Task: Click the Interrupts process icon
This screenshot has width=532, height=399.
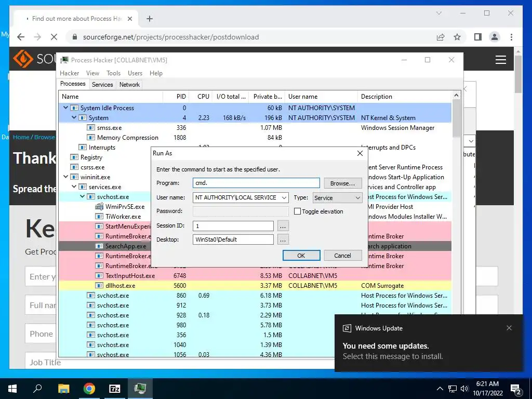Action: pos(83,147)
